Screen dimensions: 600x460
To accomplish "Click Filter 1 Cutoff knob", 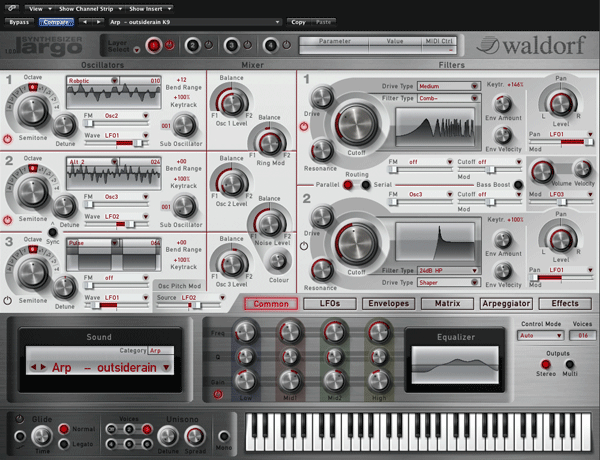I will coord(356,124).
